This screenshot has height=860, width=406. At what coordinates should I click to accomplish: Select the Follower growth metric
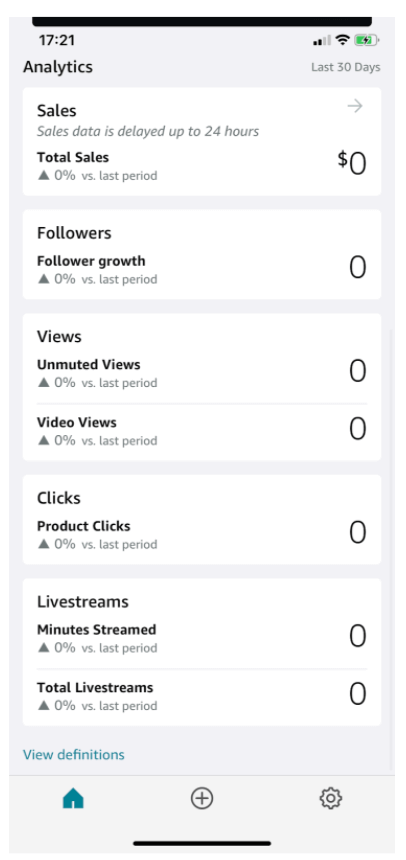click(202, 269)
